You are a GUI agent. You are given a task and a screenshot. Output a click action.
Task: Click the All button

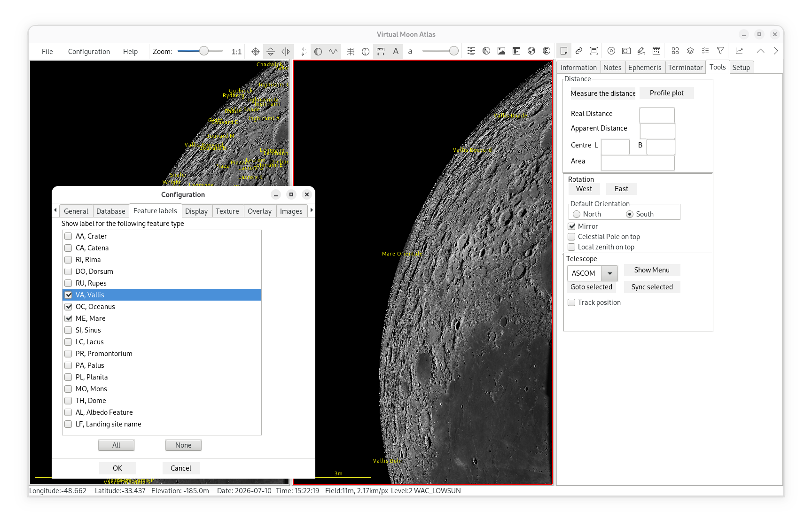(116, 445)
